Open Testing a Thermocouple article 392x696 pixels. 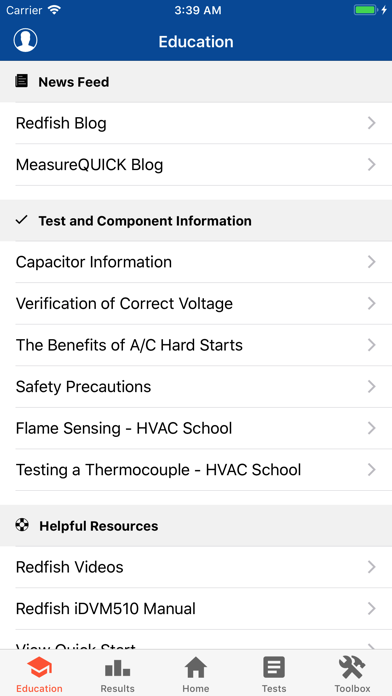coord(196,470)
